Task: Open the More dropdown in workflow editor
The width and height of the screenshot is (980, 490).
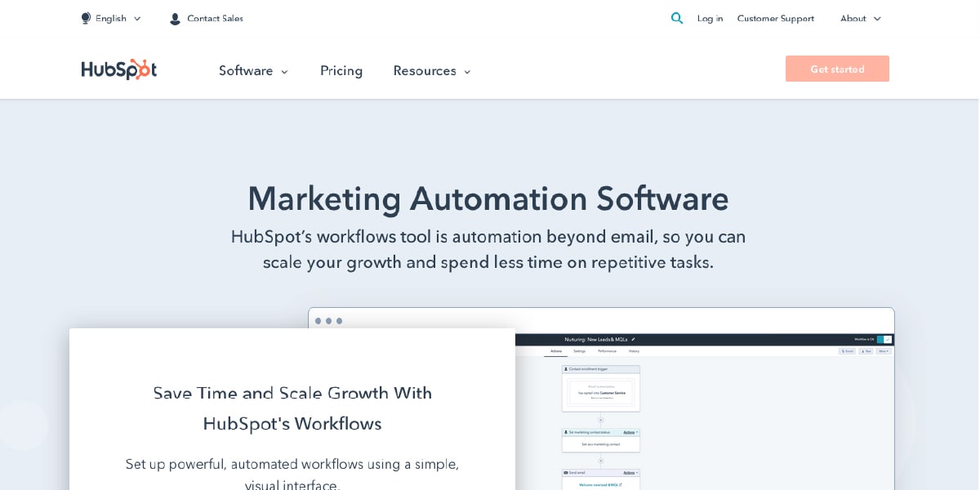Action: 884,351
